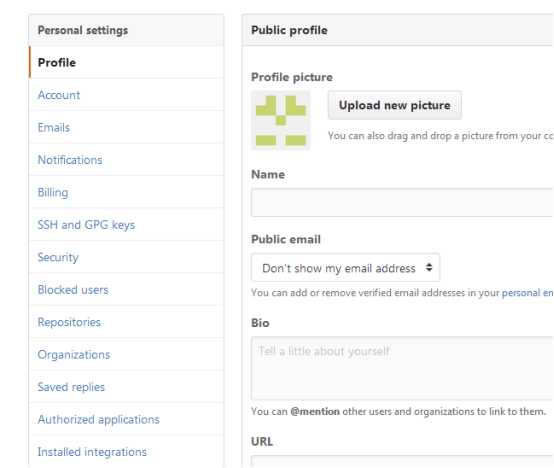
Task: Click the profile picture identicon
Action: 281,120
